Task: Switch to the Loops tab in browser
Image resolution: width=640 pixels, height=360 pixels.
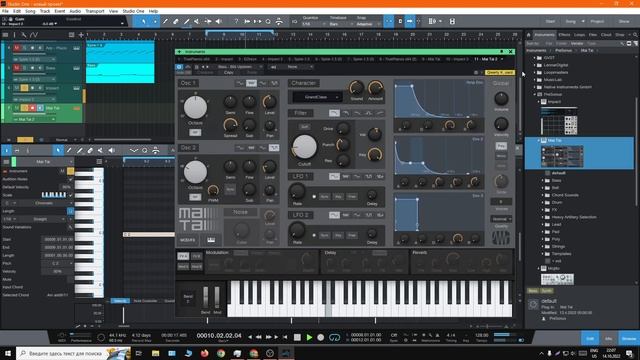Action: click(x=579, y=35)
